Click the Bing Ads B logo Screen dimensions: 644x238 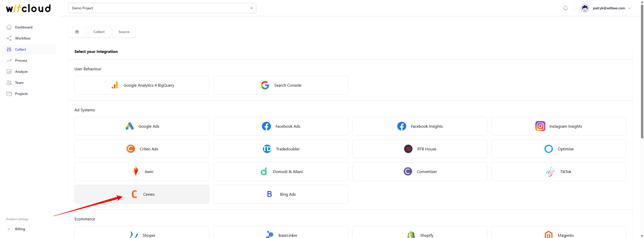click(x=269, y=194)
